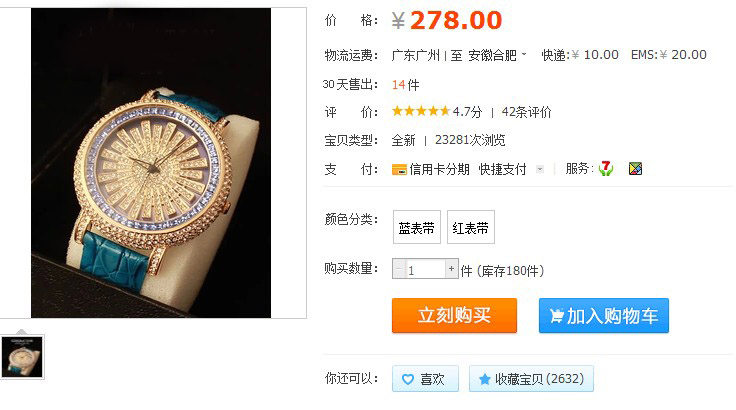Click the 快捷支付 payment option
Image resolution: width=736 pixels, height=410 pixels.
pyautogui.click(x=502, y=170)
